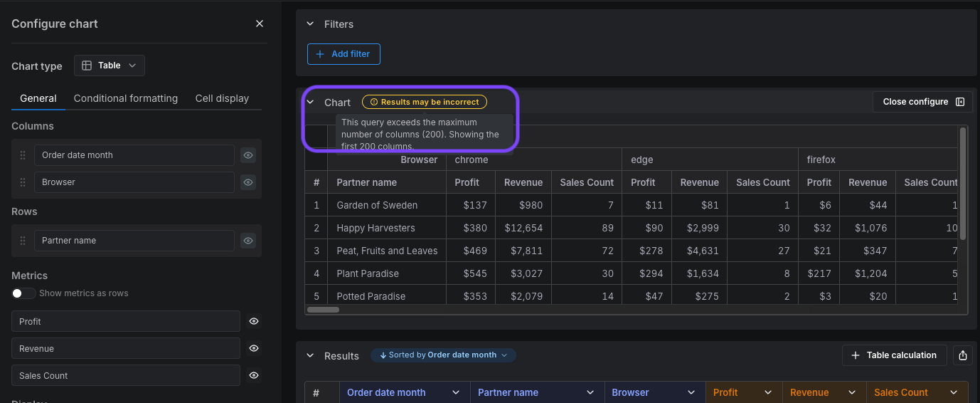
Task: Click the sidebar icon in Close configure button
Action: [x=960, y=102]
